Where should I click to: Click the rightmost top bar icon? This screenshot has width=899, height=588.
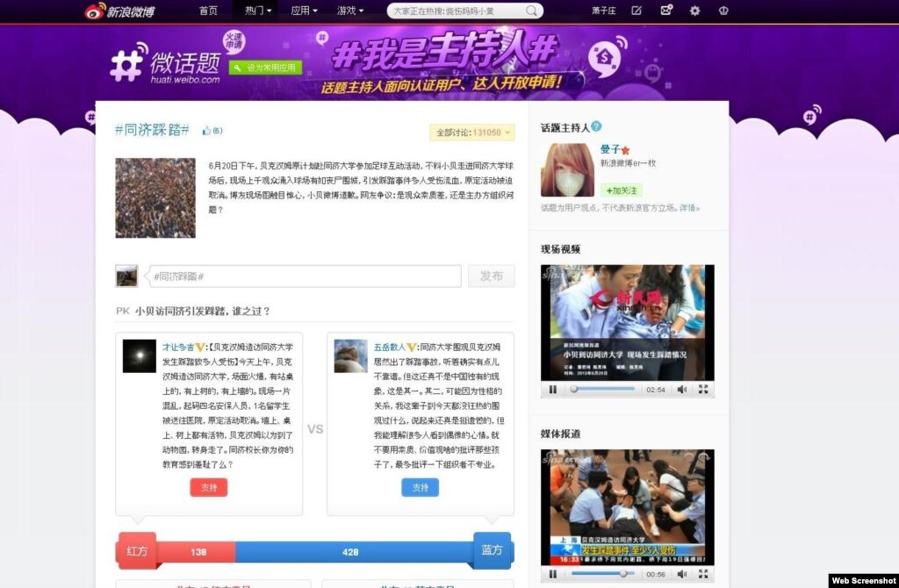pos(723,11)
